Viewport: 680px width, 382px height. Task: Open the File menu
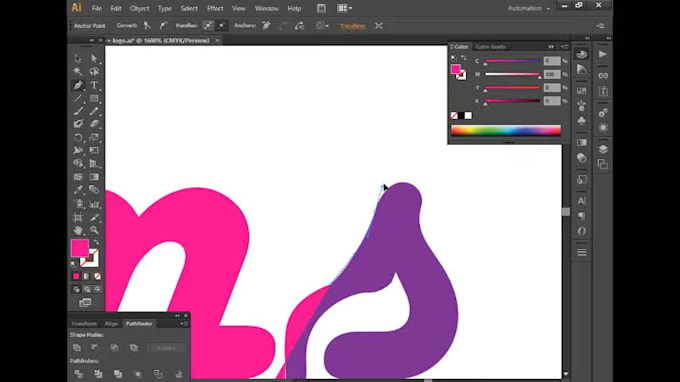tap(96, 8)
